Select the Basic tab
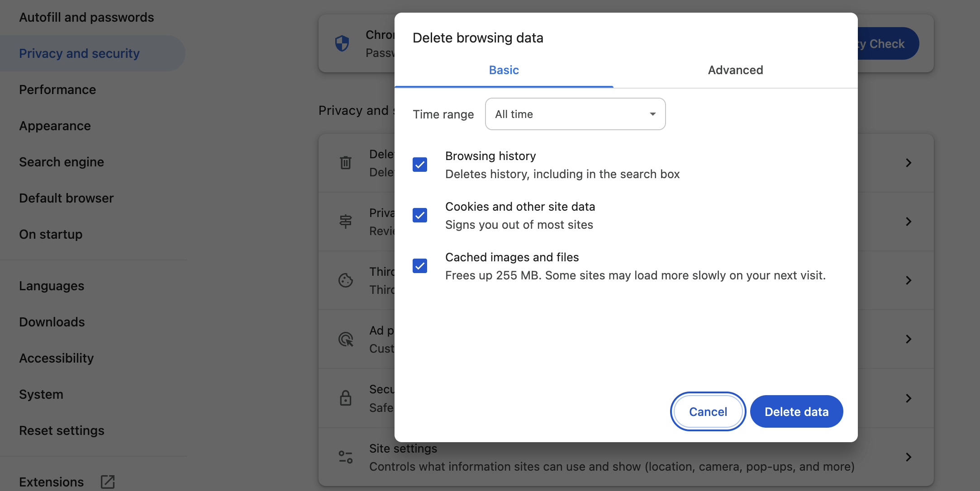This screenshot has width=980, height=491. [x=504, y=70]
